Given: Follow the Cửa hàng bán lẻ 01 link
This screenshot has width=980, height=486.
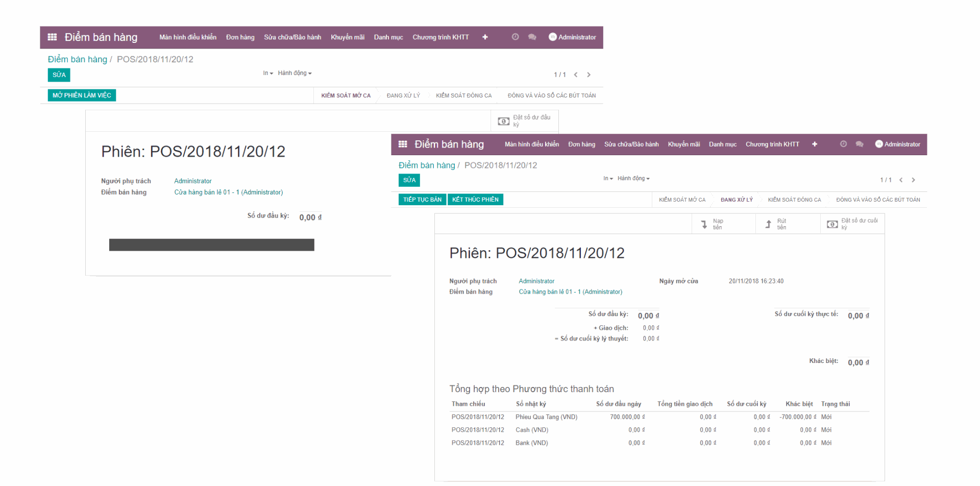Looking at the screenshot, I should click(570, 291).
